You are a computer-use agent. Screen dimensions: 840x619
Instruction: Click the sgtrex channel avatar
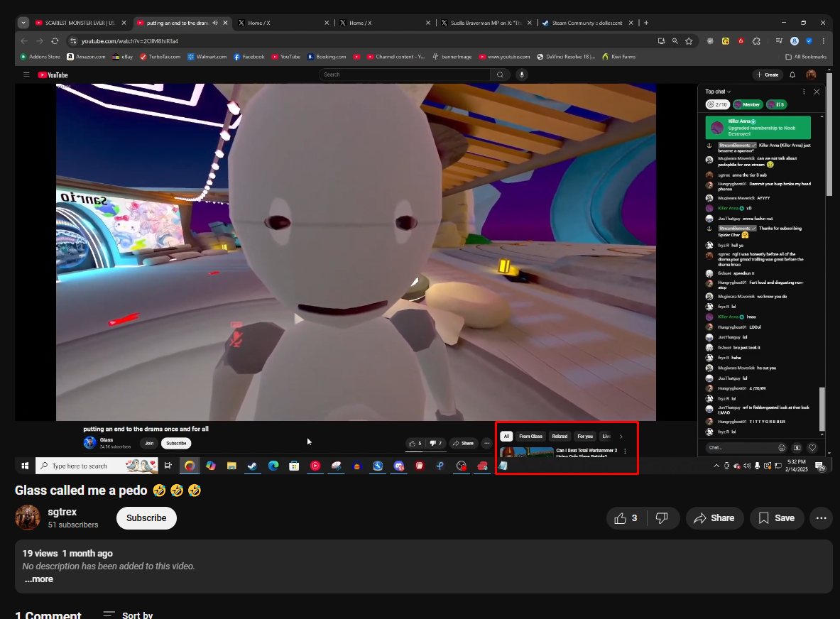point(28,517)
